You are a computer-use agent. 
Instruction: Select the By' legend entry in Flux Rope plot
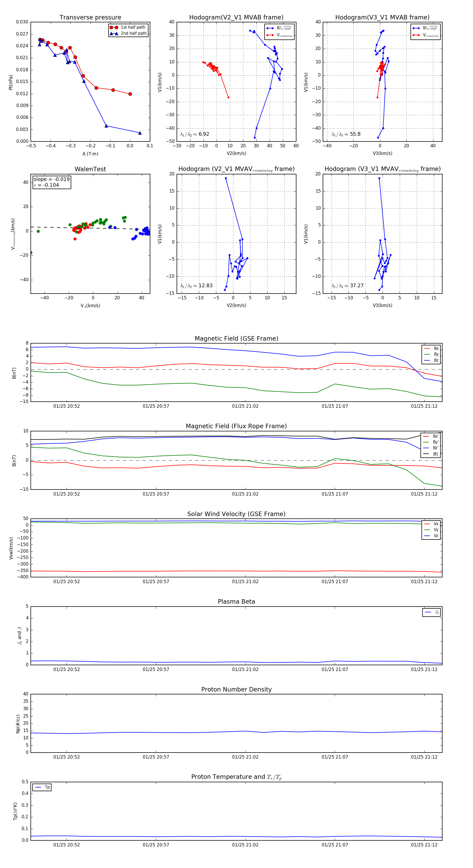(431, 442)
